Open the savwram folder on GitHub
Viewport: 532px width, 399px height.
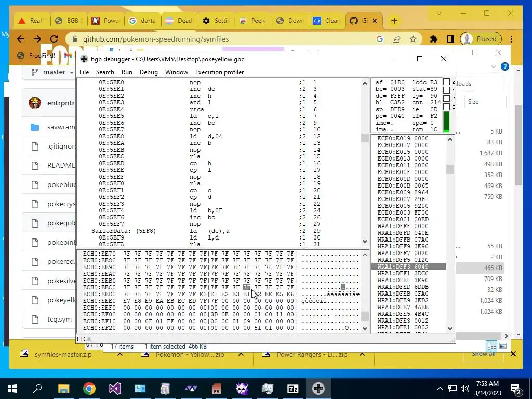(61, 127)
